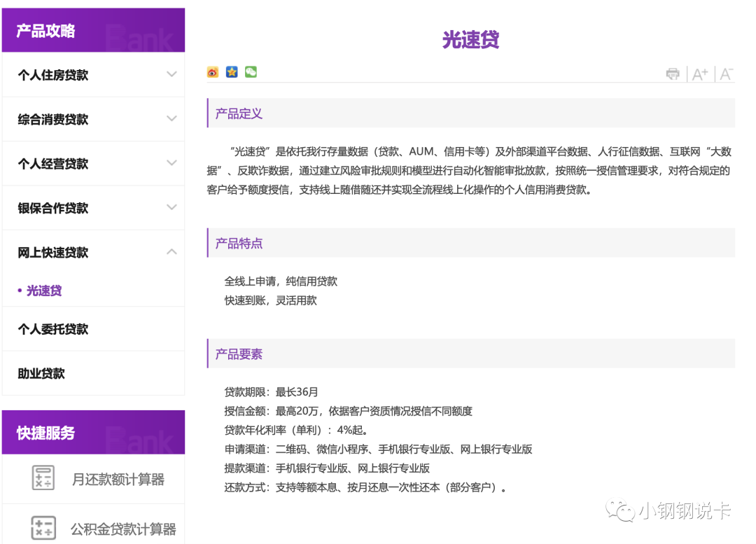Viewport: 756px width, 544px height.
Task: Click the 光速贷 page title
Action: 470,39
